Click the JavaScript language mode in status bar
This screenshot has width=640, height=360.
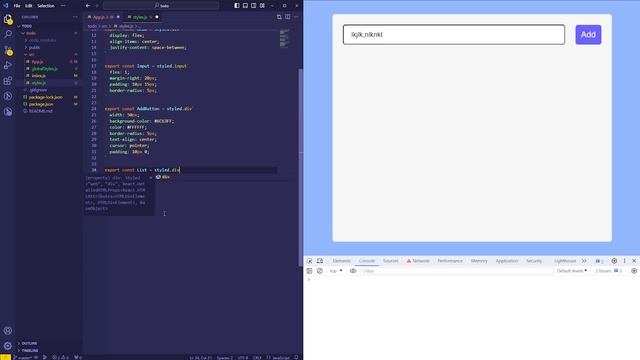click(281, 358)
